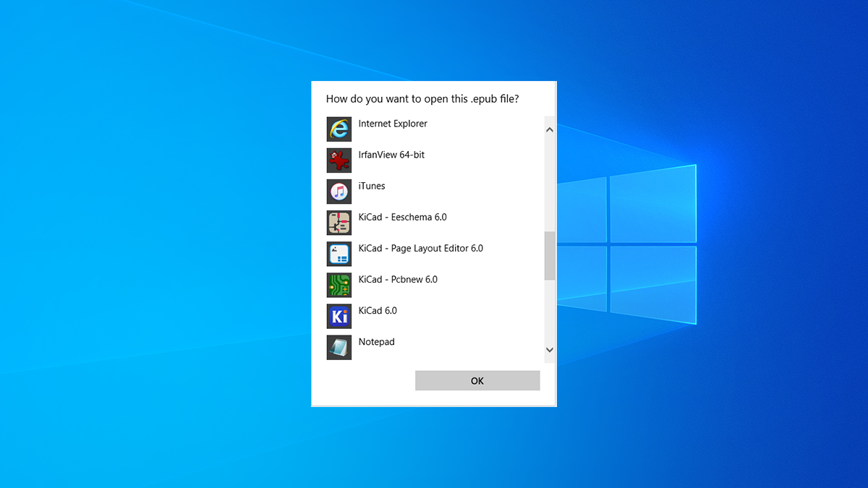Viewport: 868px width, 488px height.
Task: Click the KiCad Page Layout Editor icon
Action: click(x=339, y=254)
